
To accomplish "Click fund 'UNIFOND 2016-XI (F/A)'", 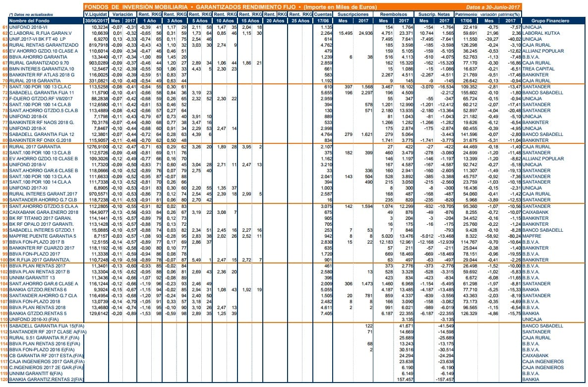I will [34, 320].
